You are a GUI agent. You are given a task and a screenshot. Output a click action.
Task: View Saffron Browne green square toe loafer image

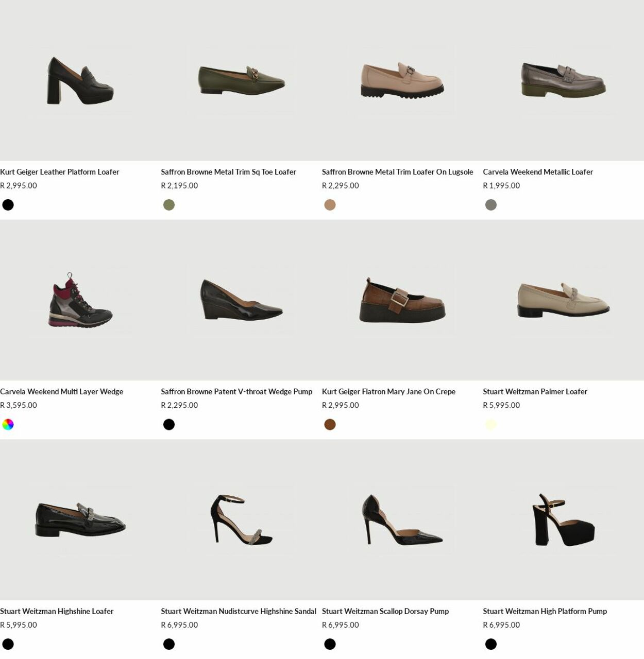tap(241, 80)
